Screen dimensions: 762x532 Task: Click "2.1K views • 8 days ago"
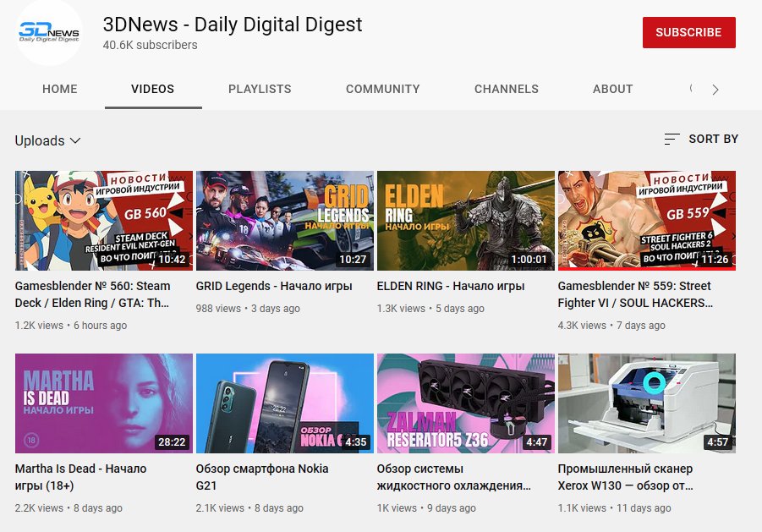point(249,508)
